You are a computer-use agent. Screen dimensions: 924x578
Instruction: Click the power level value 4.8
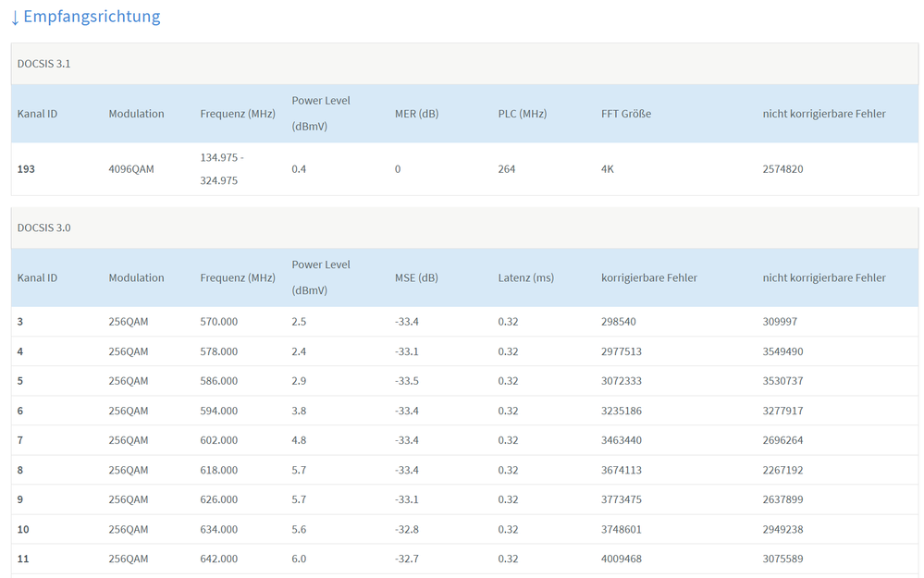[299, 440]
